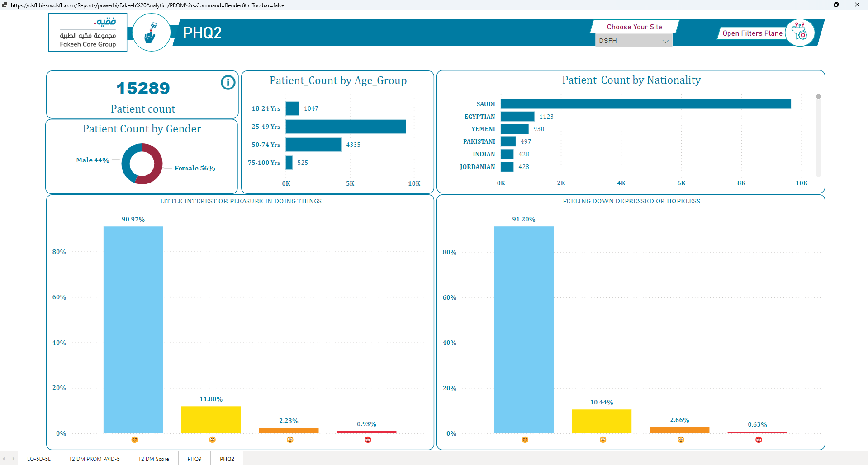868x465 pixels.
Task: Click the Male 44% label
Action: click(x=93, y=160)
